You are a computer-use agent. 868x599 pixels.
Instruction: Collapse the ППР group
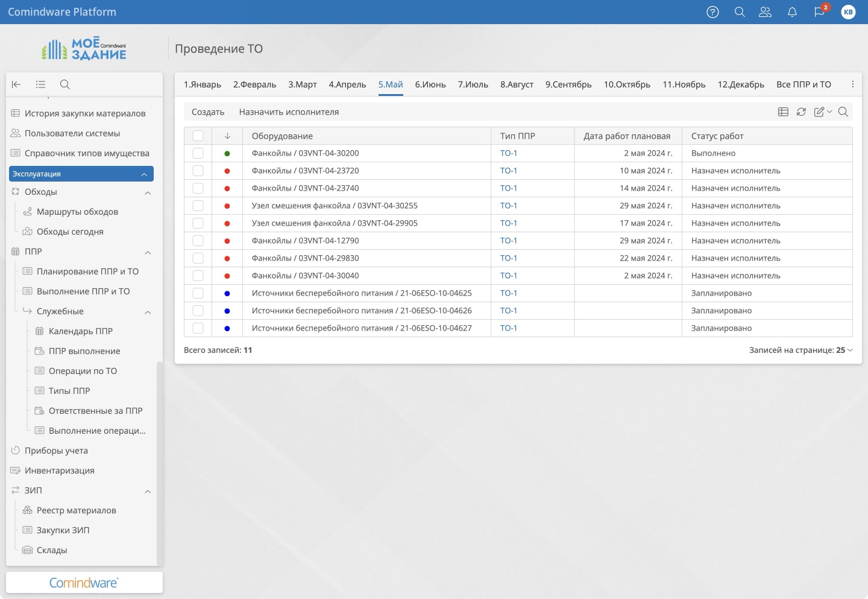(148, 252)
